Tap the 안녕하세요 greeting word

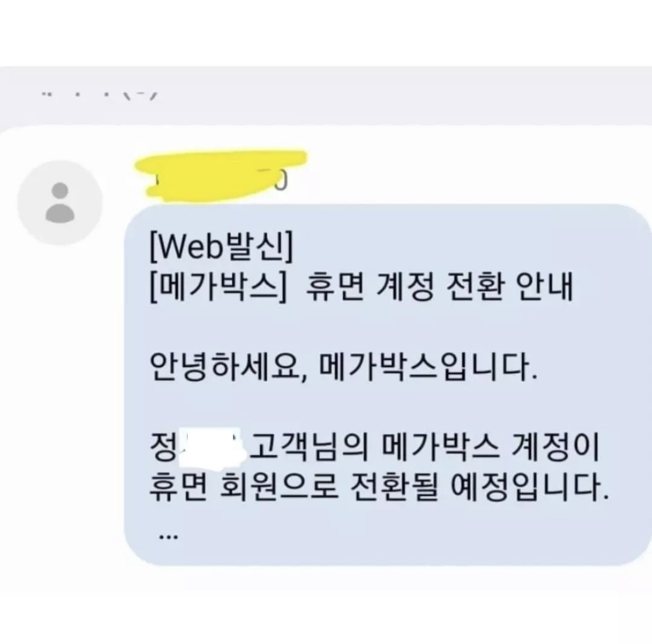coord(223,367)
